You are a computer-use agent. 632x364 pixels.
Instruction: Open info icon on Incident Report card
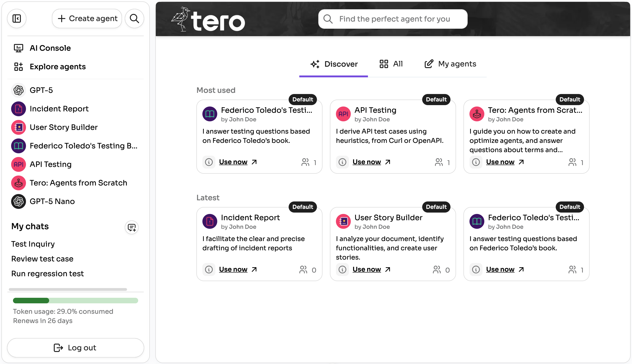point(209,270)
